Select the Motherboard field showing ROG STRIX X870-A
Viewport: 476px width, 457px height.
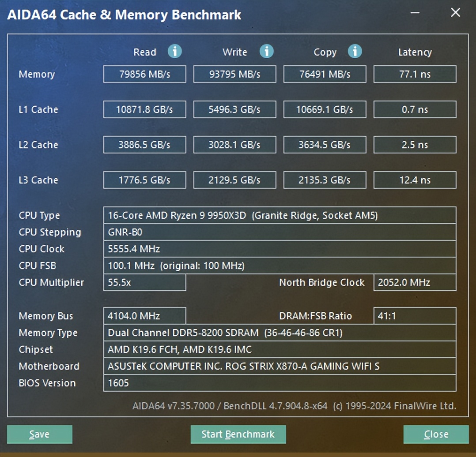[x=280, y=366]
